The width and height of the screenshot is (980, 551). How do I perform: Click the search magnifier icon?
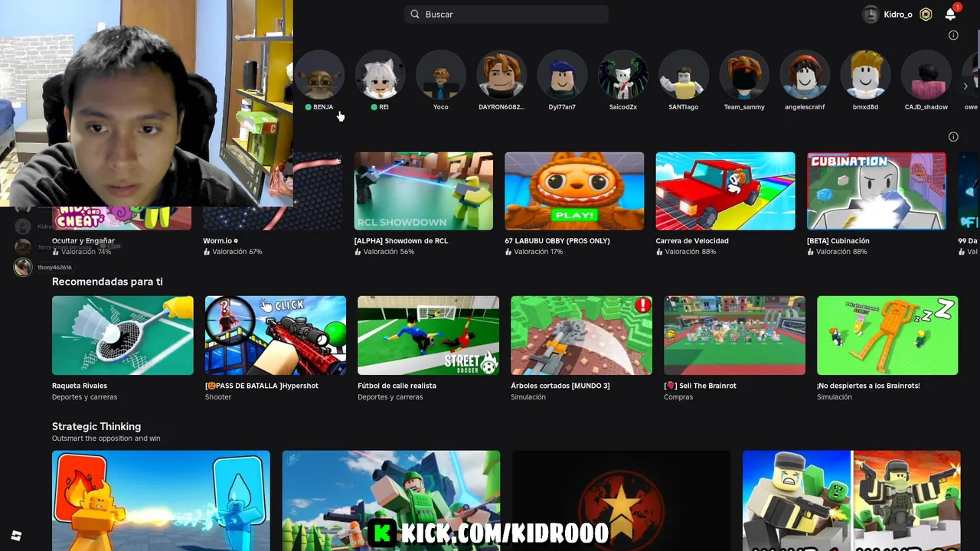pyautogui.click(x=415, y=14)
